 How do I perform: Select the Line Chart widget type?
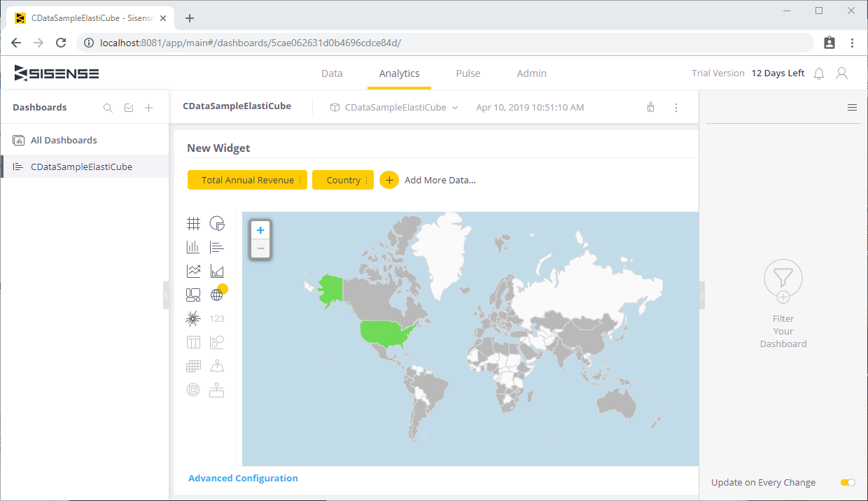click(193, 271)
